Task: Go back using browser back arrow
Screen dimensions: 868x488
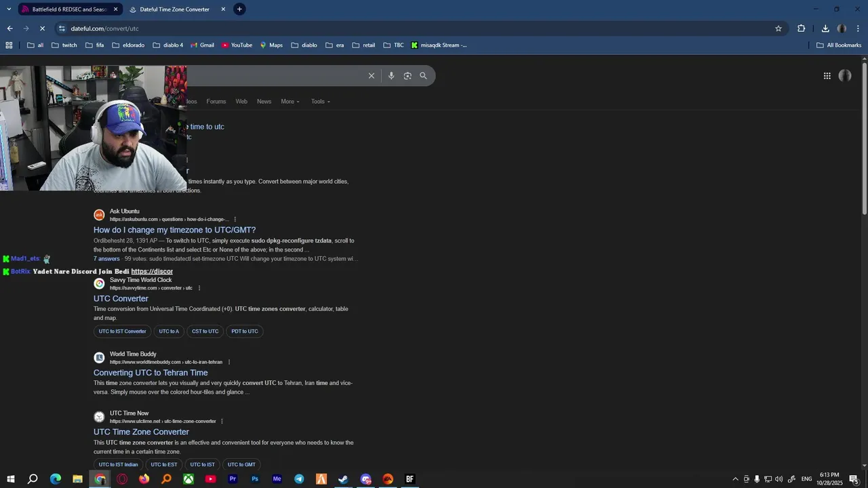Action: coord(9,28)
